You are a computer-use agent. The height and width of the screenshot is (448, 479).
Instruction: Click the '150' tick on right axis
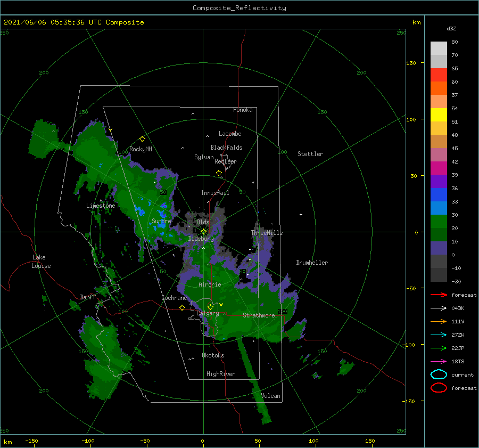[411, 63]
